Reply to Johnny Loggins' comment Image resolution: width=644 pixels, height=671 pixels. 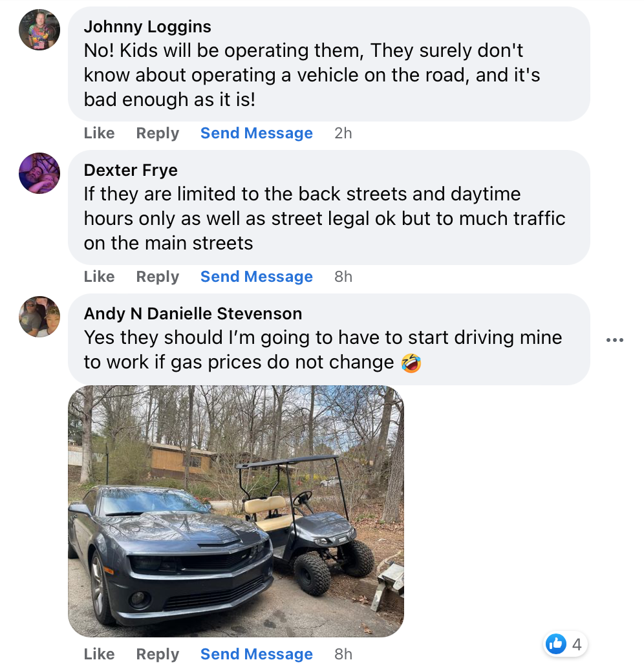(x=157, y=133)
